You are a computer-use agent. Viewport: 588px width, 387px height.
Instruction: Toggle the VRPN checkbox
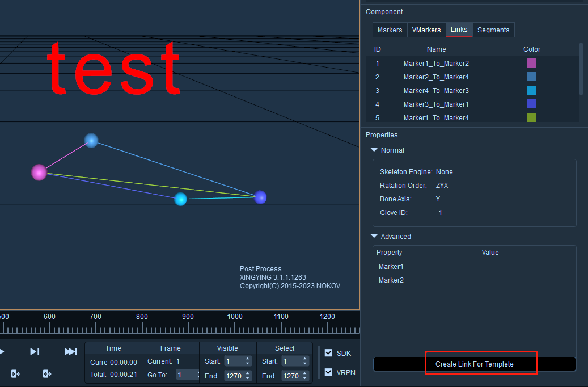click(x=328, y=372)
